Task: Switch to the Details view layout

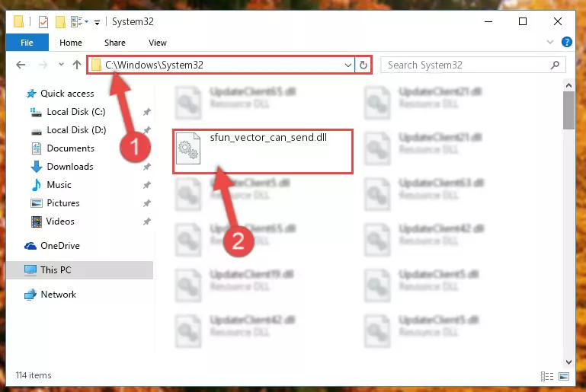Action: pyautogui.click(x=547, y=376)
